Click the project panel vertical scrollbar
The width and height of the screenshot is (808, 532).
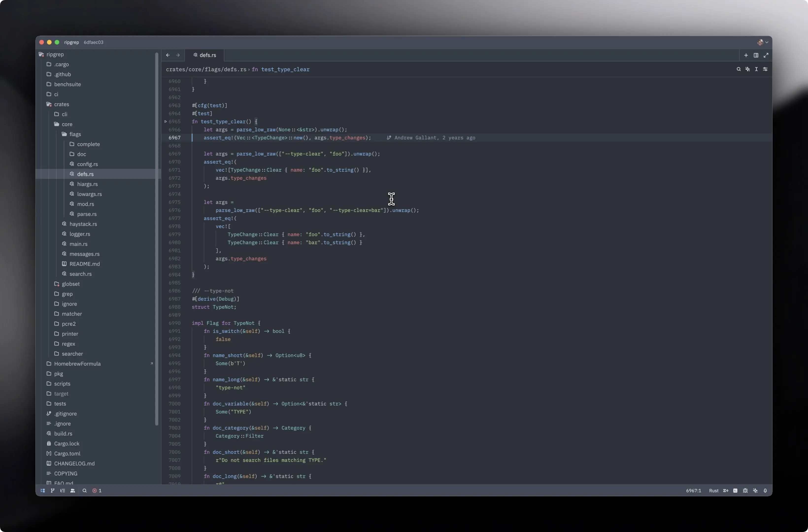[x=157, y=238]
